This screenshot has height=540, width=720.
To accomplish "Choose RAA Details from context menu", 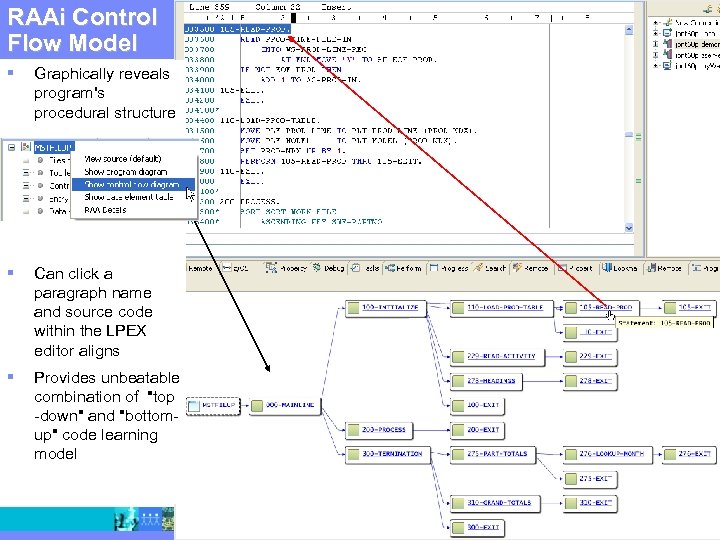I will (x=105, y=210).
